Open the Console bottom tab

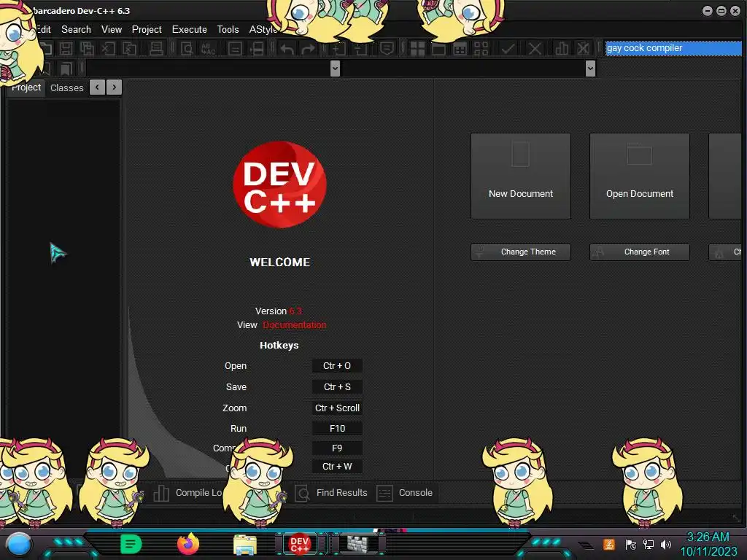(x=405, y=493)
